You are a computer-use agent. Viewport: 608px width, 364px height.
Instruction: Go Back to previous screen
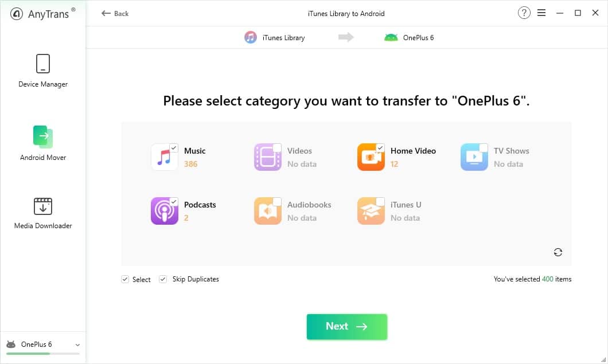coord(115,14)
